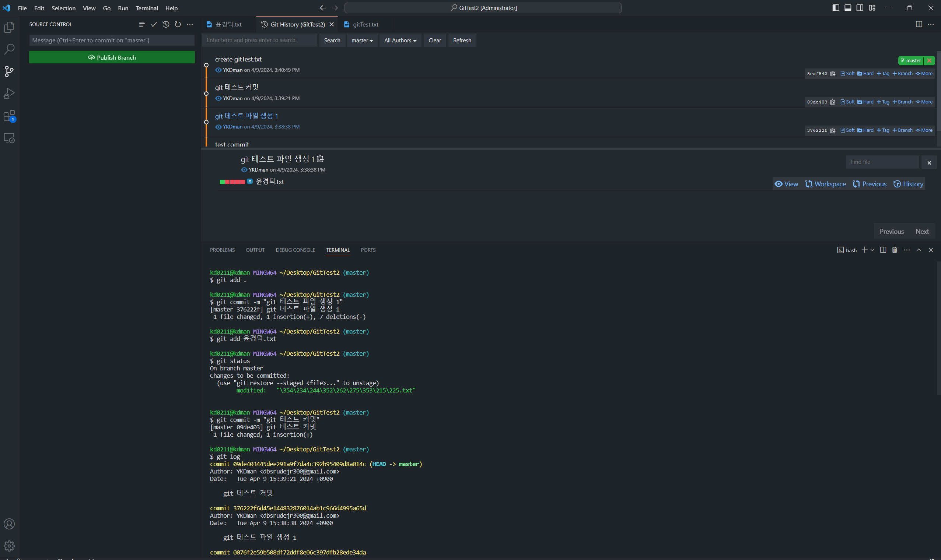Open the All Authors dropdown
The image size is (941, 560).
400,40
